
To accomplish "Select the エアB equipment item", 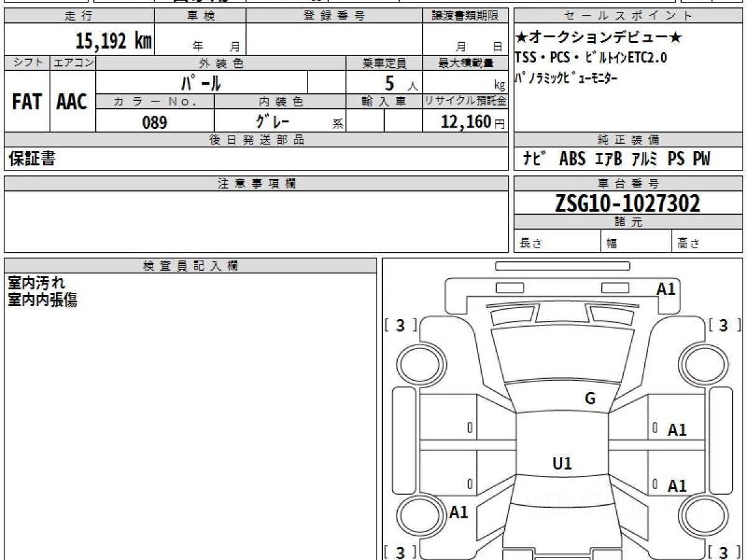I will 608,159.
